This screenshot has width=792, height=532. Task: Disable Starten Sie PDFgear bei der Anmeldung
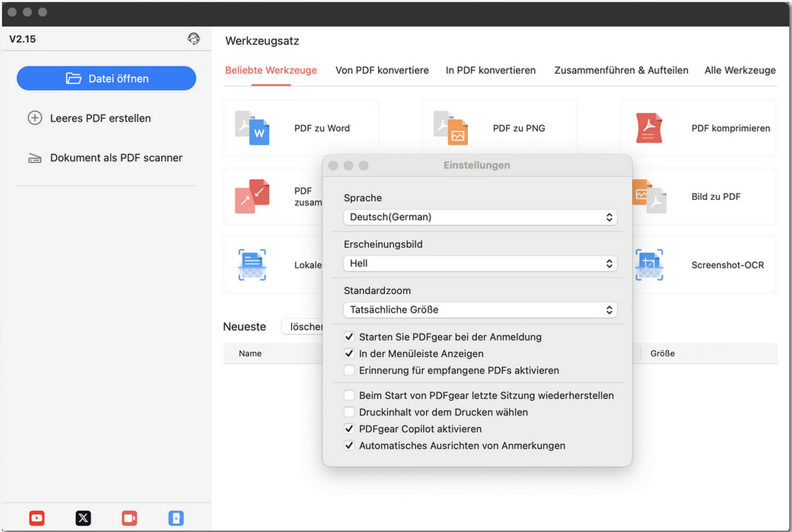point(350,337)
